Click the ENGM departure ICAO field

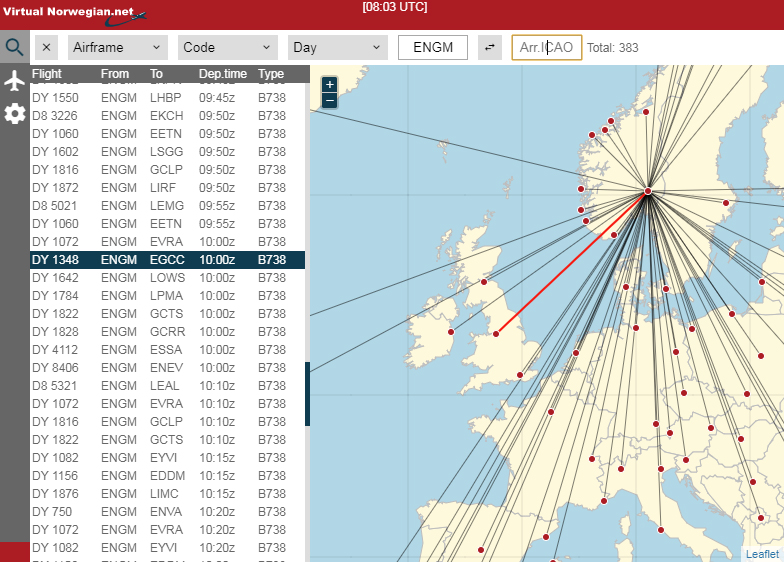433,48
